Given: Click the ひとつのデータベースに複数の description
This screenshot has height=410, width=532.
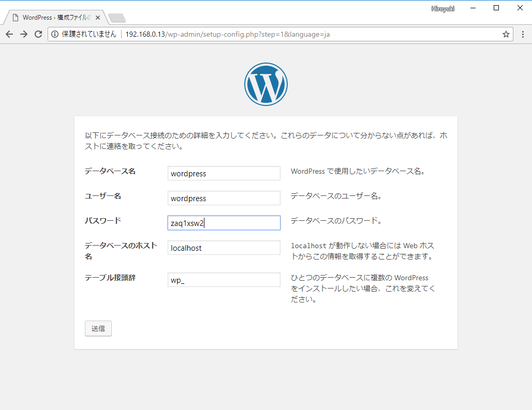Looking at the screenshot, I should click(363, 288).
